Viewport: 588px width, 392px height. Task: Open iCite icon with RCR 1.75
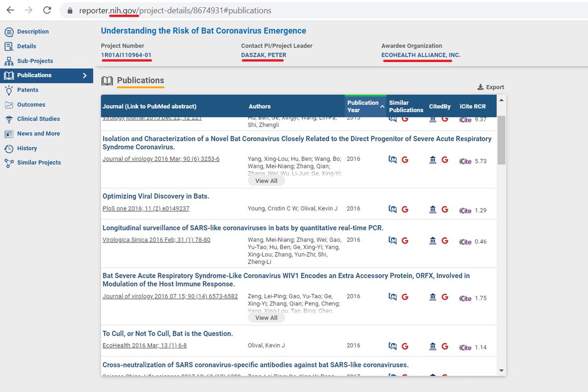pyautogui.click(x=465, y=298)
